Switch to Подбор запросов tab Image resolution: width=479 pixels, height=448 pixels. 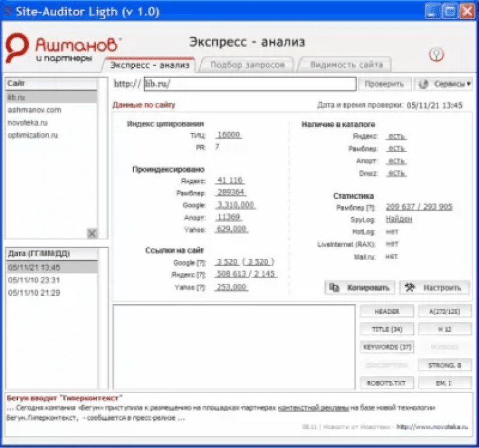click(247, 65)
